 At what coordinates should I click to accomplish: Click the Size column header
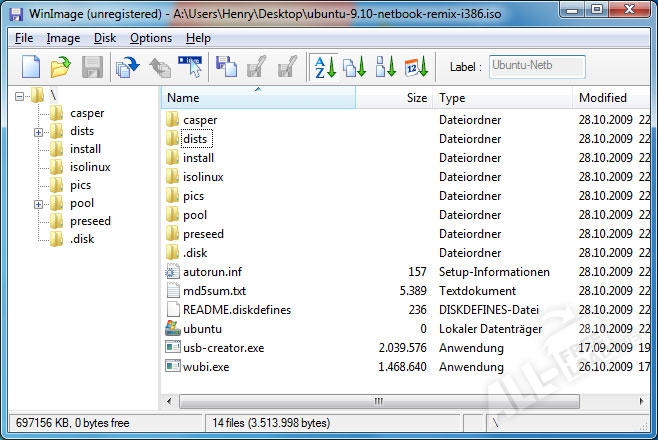point(417,98)
